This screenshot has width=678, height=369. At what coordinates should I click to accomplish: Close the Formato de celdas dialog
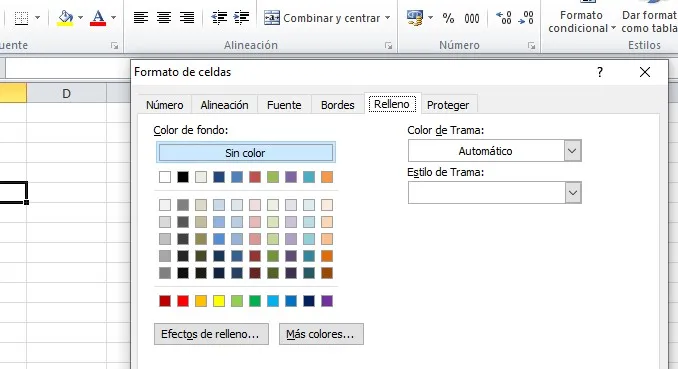645,72
